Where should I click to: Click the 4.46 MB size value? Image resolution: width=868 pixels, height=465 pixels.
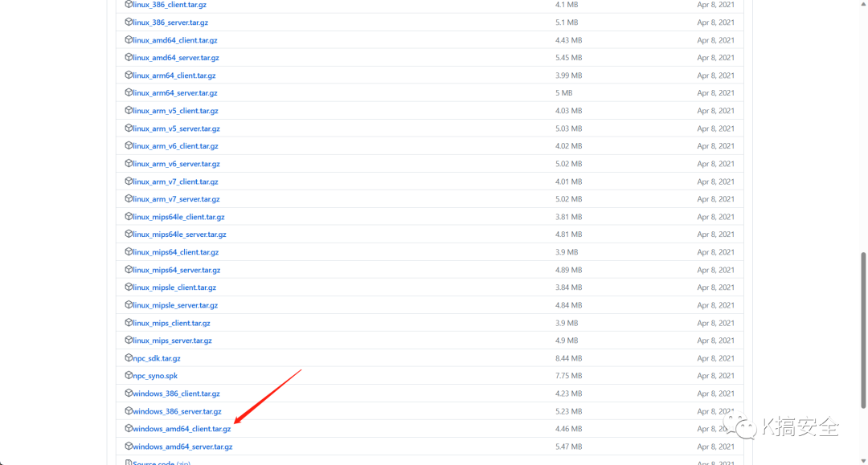click(568, 429)
